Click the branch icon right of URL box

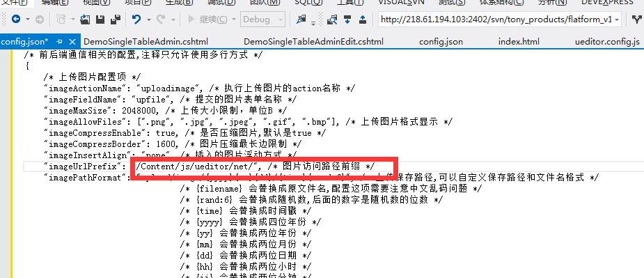(637, 20)
